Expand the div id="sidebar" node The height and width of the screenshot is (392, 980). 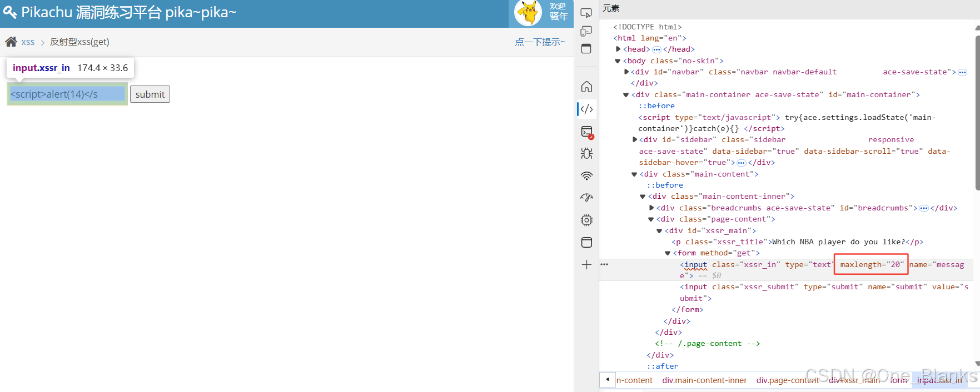[x=635, y=139]
